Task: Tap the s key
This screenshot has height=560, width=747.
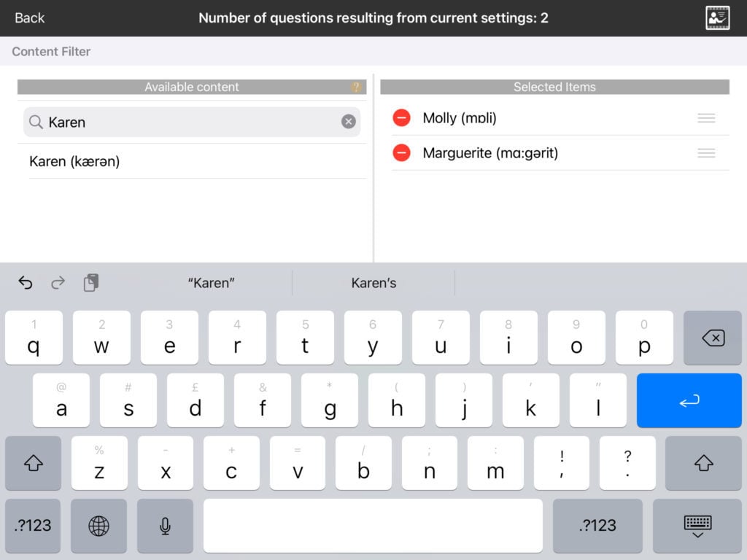Action: point(128,400)
